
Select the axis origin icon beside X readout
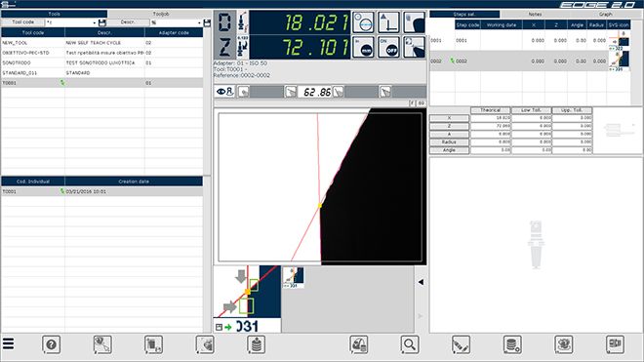click(x=388, y=21)
